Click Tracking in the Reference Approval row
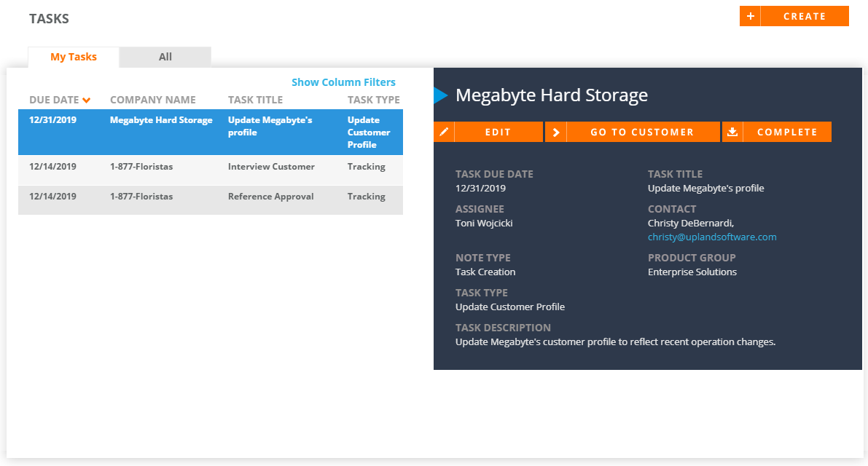Image resolution: width=868 pixels, height=466 pixels. click(x=367, y=197)
